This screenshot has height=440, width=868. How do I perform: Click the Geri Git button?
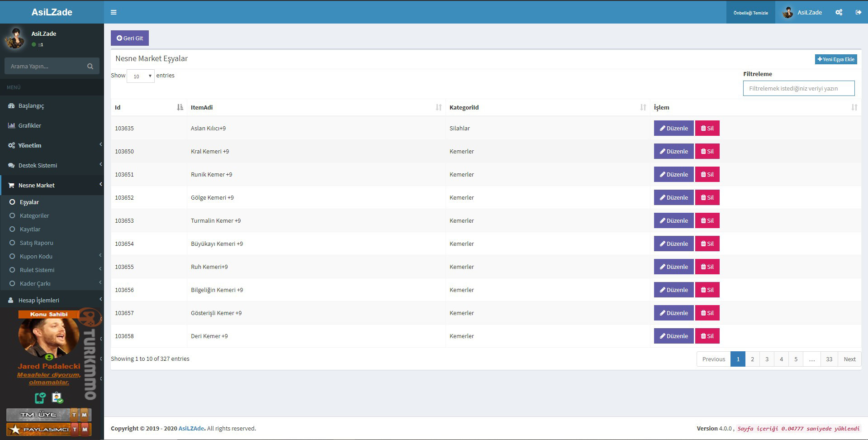point(130,38)
